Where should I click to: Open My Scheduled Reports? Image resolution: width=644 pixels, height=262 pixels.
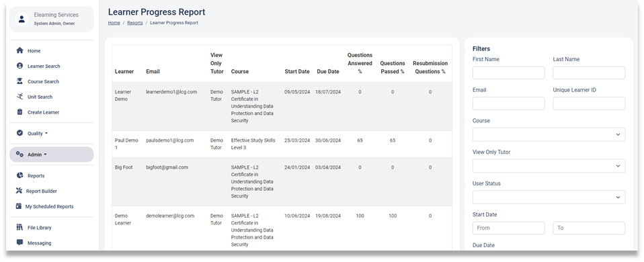coord(49,206)
